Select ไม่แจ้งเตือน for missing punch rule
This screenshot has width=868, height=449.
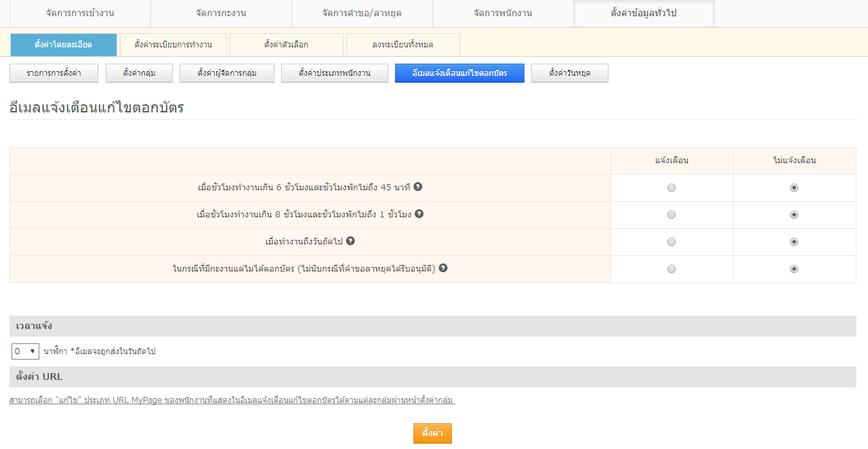pos(794,269)
